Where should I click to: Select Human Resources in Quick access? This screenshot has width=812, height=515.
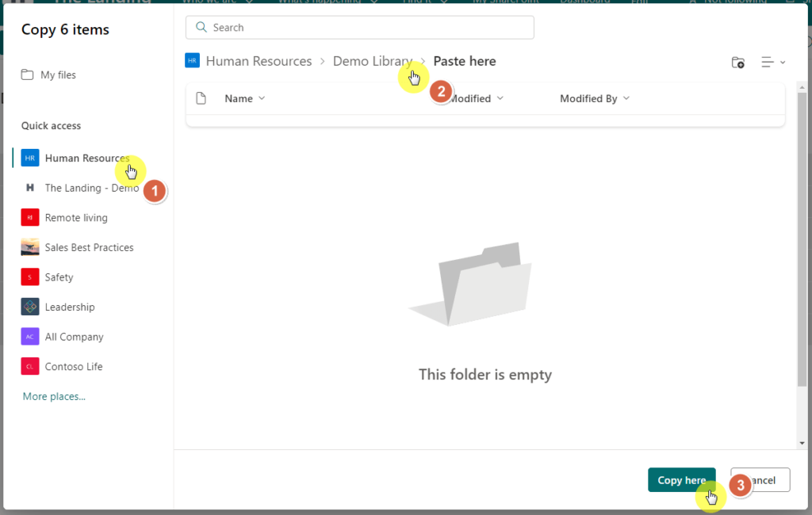[x=87, y=158]
